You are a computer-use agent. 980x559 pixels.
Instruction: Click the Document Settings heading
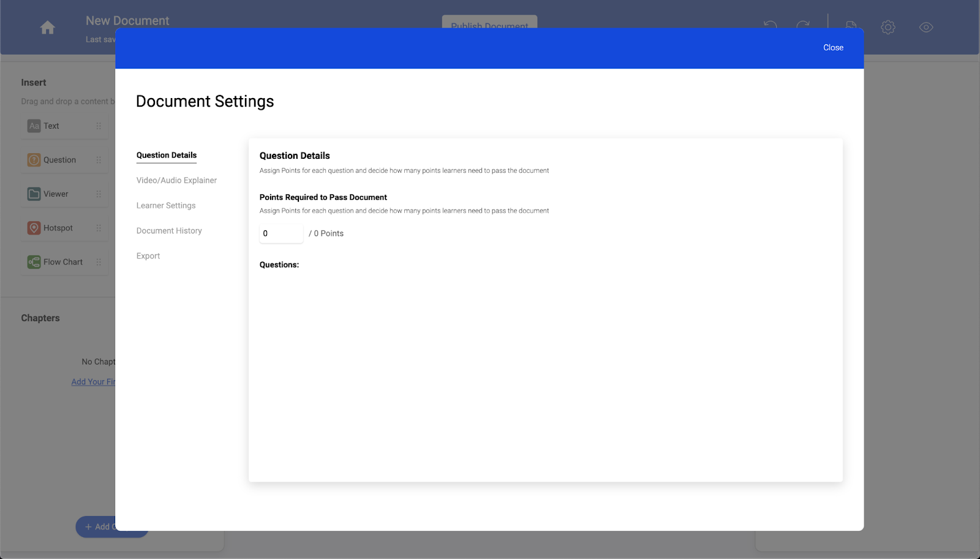coord(205,102)
